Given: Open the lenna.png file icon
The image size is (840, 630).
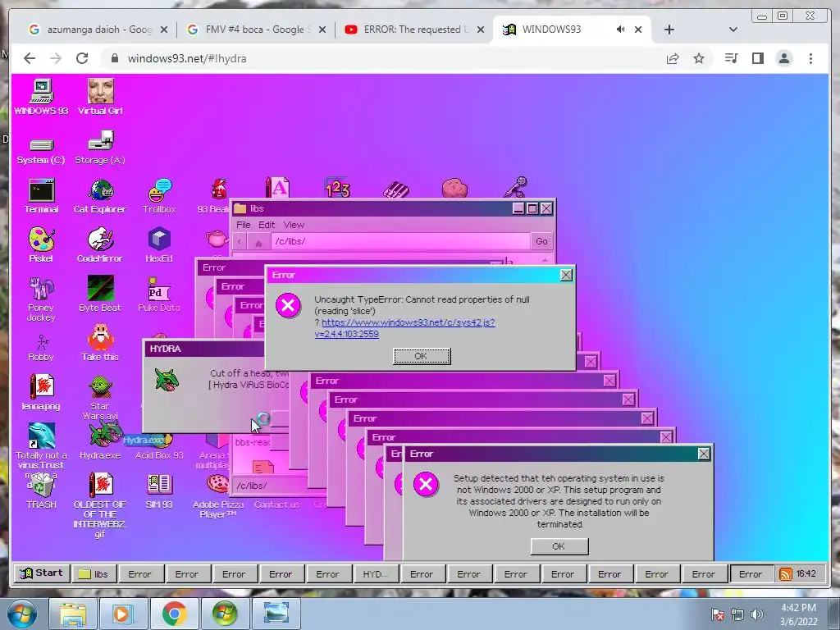Looking at the screenshot, I should pos(41,392).
